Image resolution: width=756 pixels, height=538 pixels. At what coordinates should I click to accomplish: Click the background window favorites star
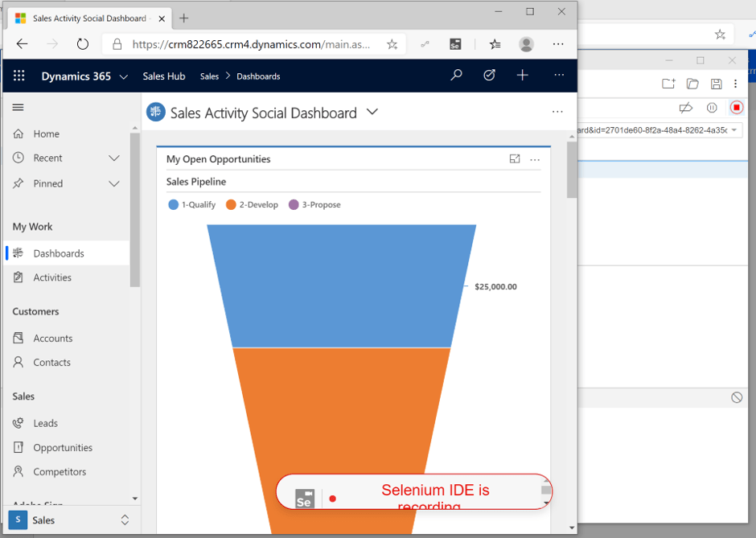tap(720, 35)
